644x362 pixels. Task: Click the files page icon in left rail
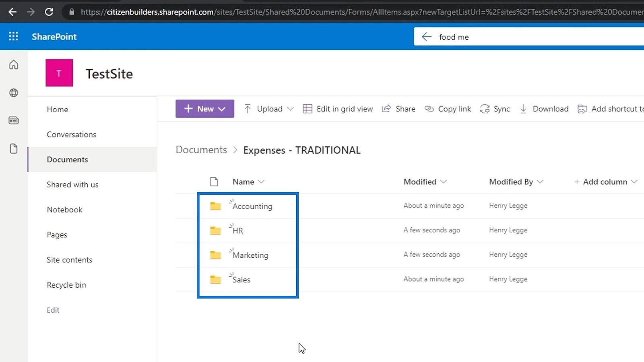pos(14,148)
